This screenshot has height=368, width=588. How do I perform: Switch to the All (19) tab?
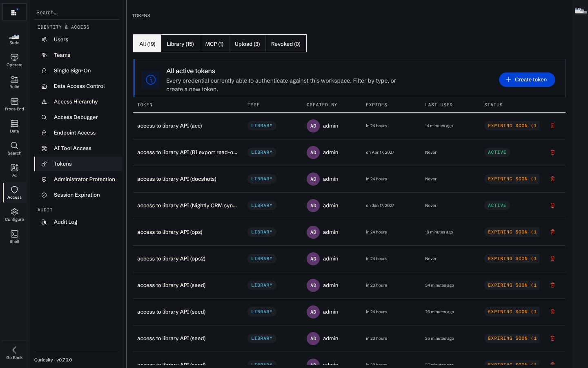(147, 44)
